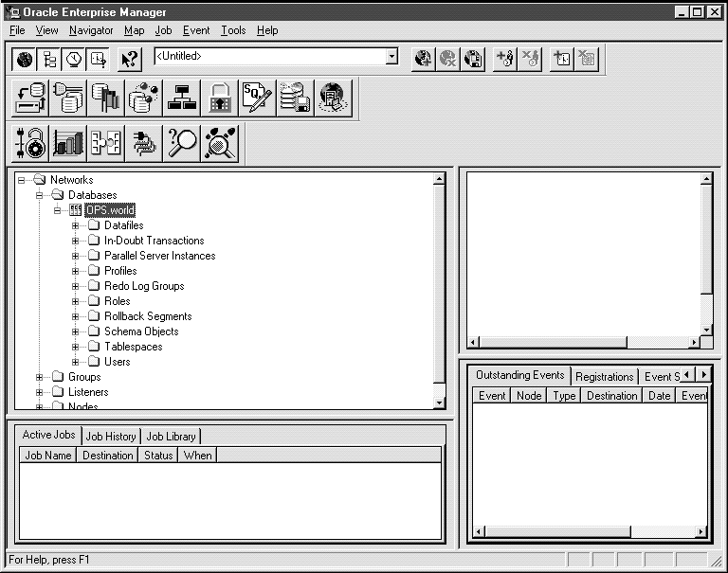
Task: Launch Tablespace Manager puzzle-pieces icon
Action: click(105, 143)
